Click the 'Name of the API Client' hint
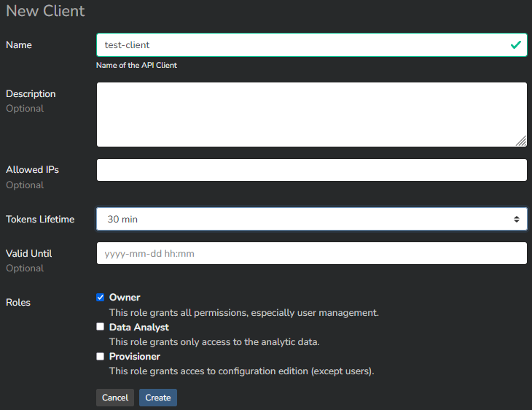The width and height of the screenshot is (532, 410). (x=136, y=65)
